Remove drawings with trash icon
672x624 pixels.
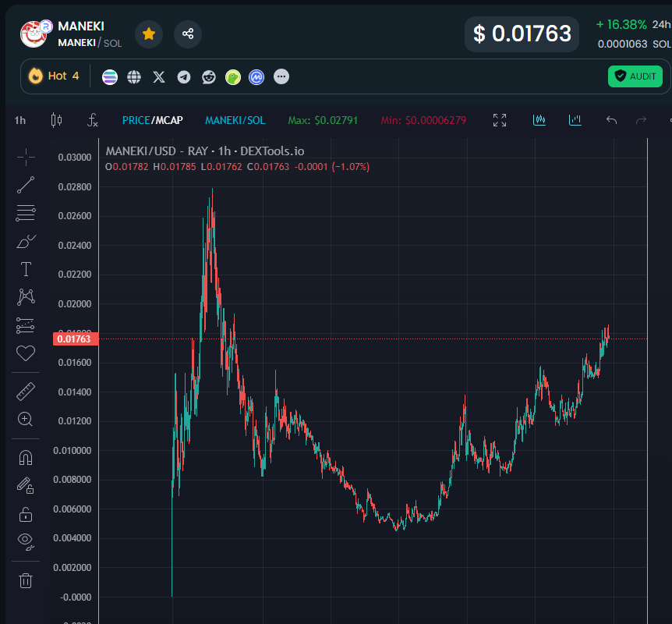pos(26,580)
